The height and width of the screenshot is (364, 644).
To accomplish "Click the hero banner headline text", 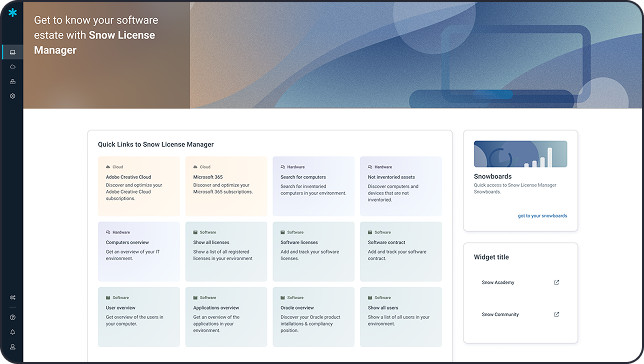I will click(96, 35).
